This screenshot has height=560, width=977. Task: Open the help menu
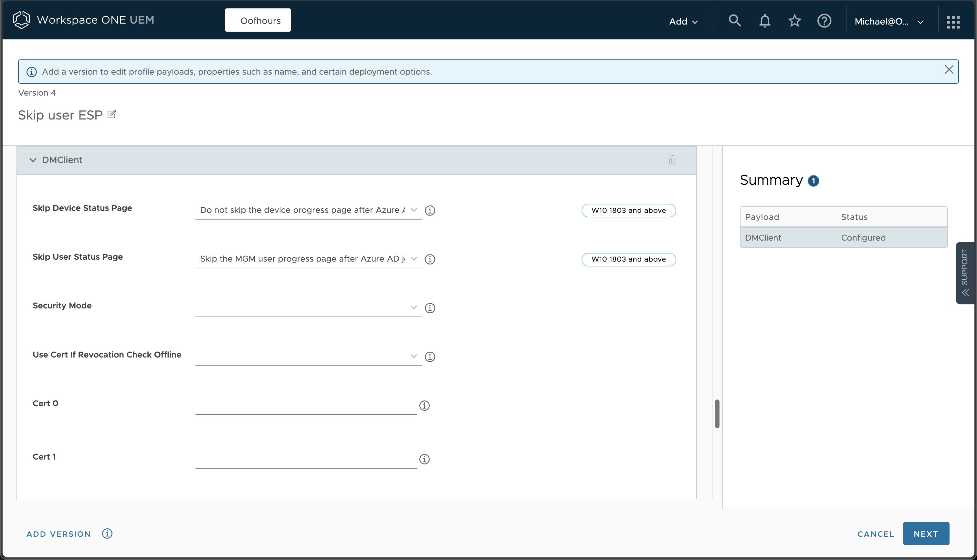(x=824, y=21)
